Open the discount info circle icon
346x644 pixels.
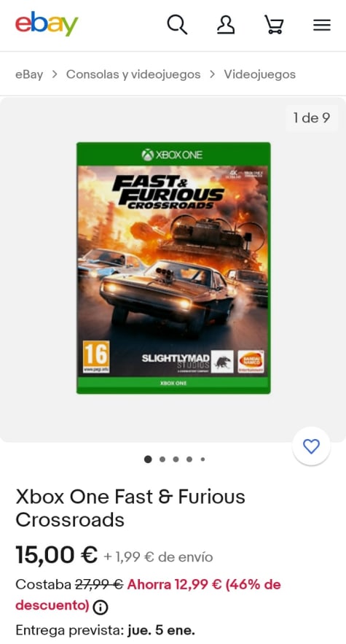[101, 607]
